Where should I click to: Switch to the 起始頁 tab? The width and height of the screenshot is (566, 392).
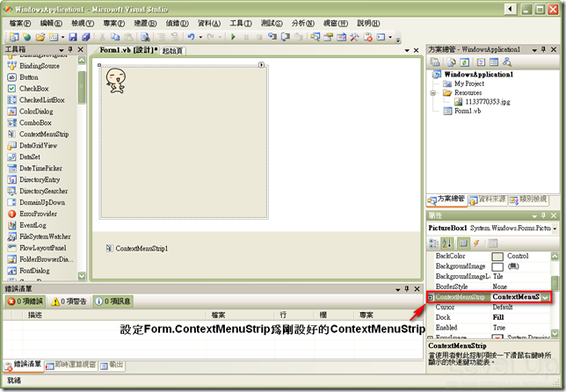[172, 51]
